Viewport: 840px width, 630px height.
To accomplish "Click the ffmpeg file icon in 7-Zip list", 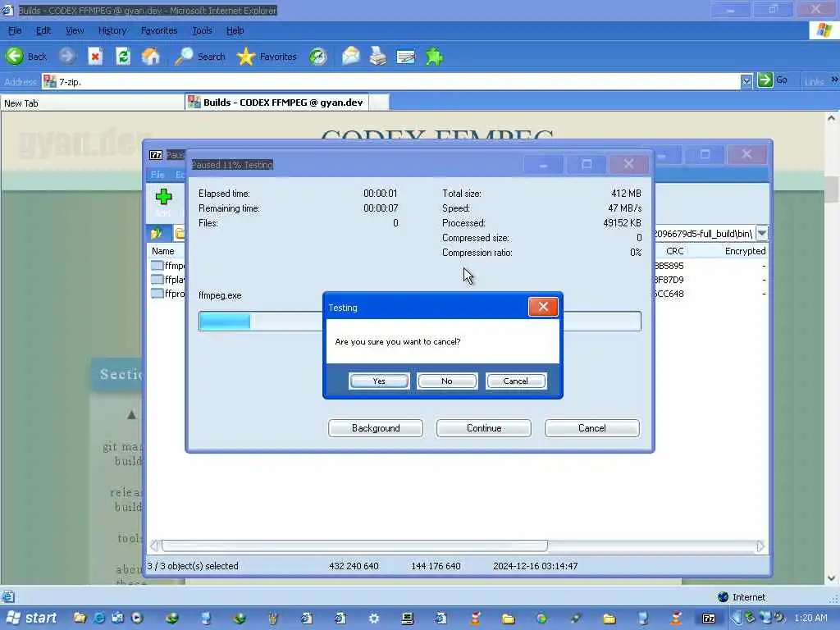I will pos(157,266).
